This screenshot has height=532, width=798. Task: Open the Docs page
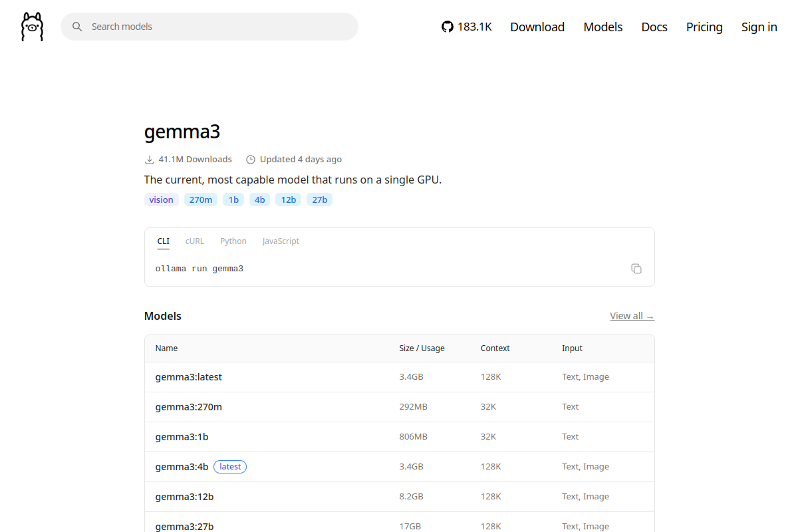[x=654, y=27]
